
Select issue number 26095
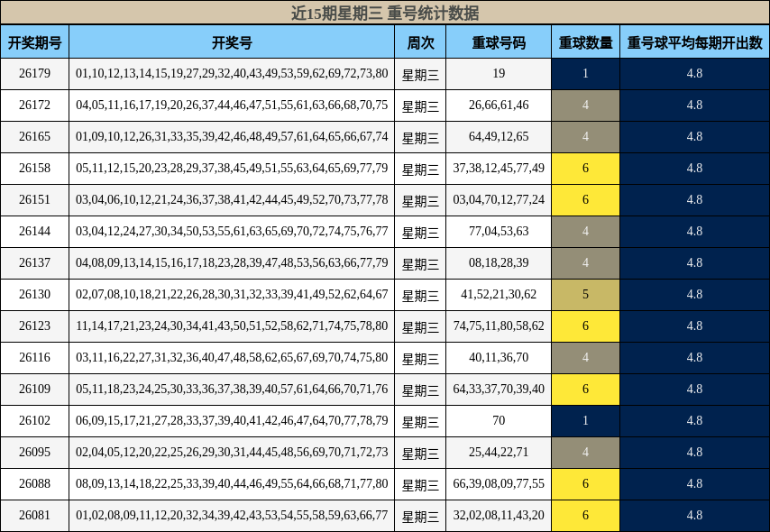35,452
